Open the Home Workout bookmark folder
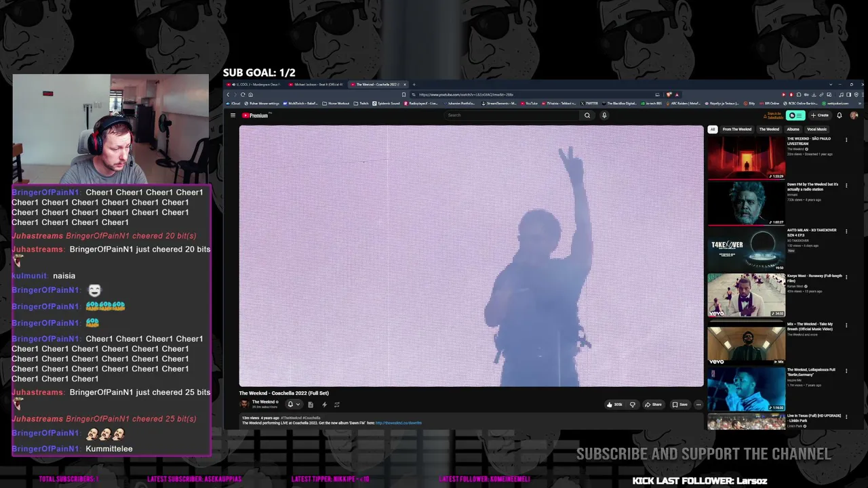This screenshot has width=868, height=488. pos(337,104)
